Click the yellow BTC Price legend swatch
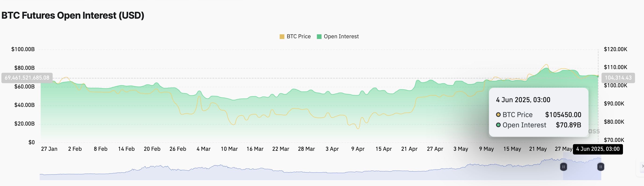 coord(282,37)
